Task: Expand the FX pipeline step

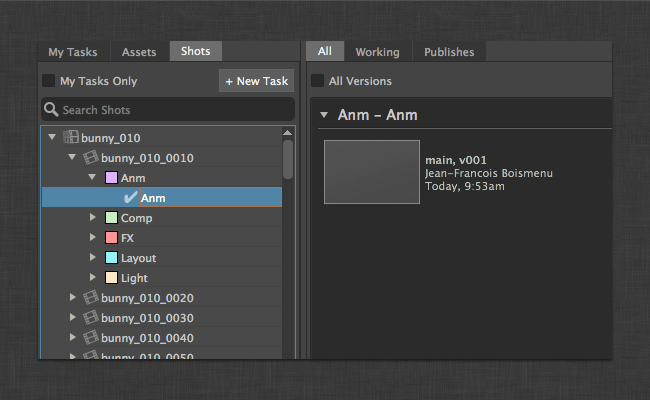Action: 93,238
